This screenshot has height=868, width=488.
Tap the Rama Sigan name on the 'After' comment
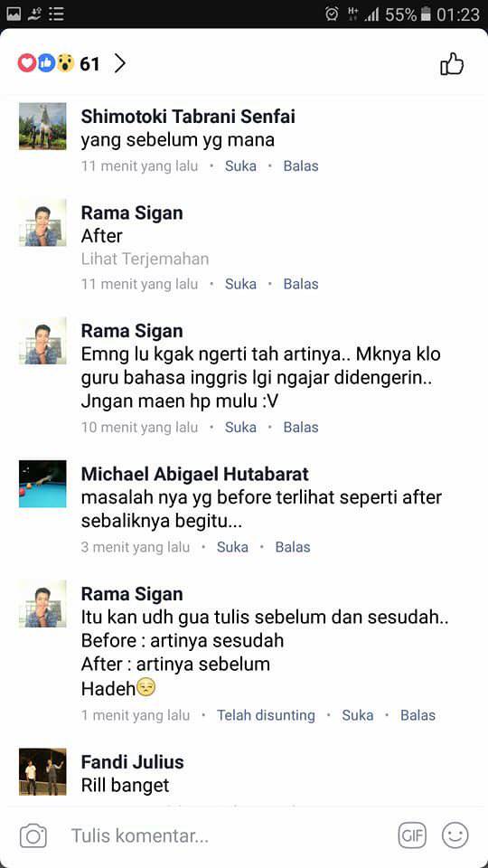coord(132,212)
